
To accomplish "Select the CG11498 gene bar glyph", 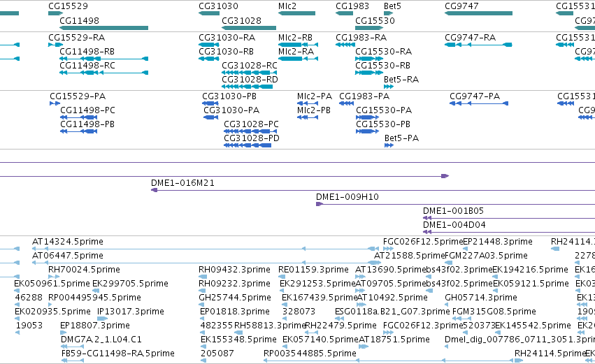I will click(103, 28).
